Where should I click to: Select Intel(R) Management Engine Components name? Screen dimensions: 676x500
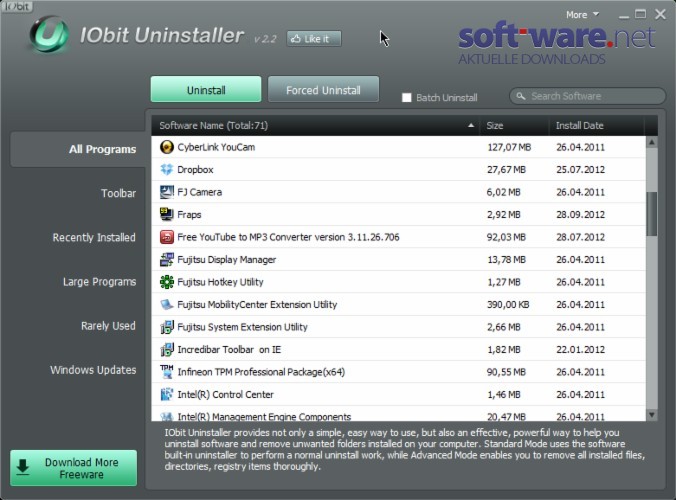[264, 416]
